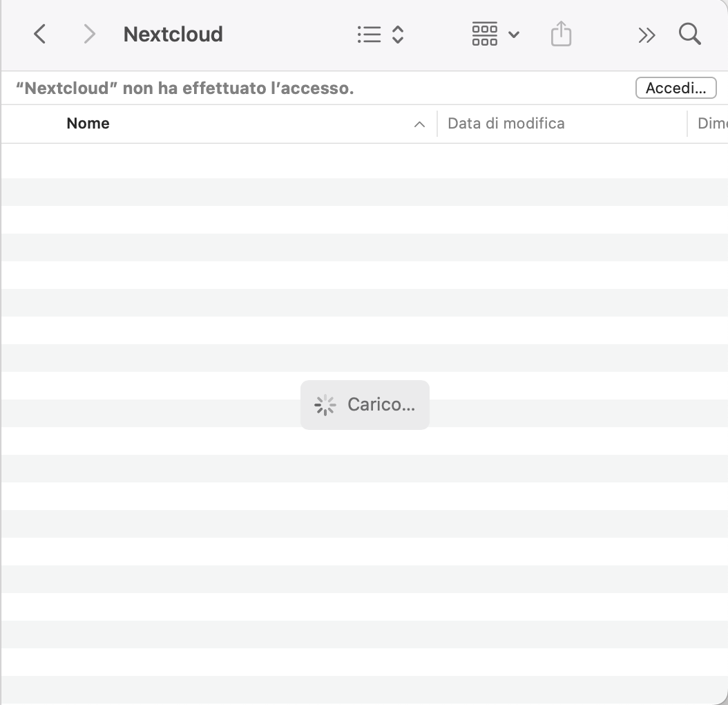Open search with the magnifier icon
This screenshot has height=705, width=728.
(689, 34)
